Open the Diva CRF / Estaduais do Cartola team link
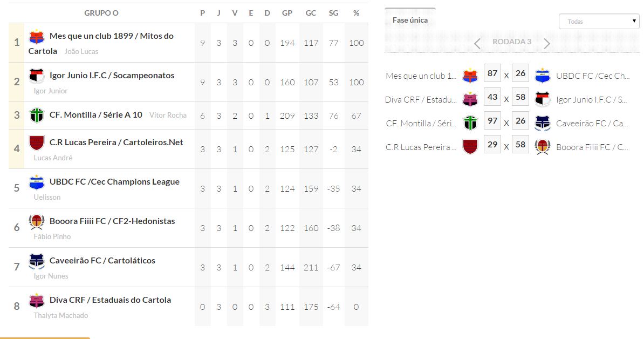The height and width of the screenshot is (339, 644). (x=110, y=300)
